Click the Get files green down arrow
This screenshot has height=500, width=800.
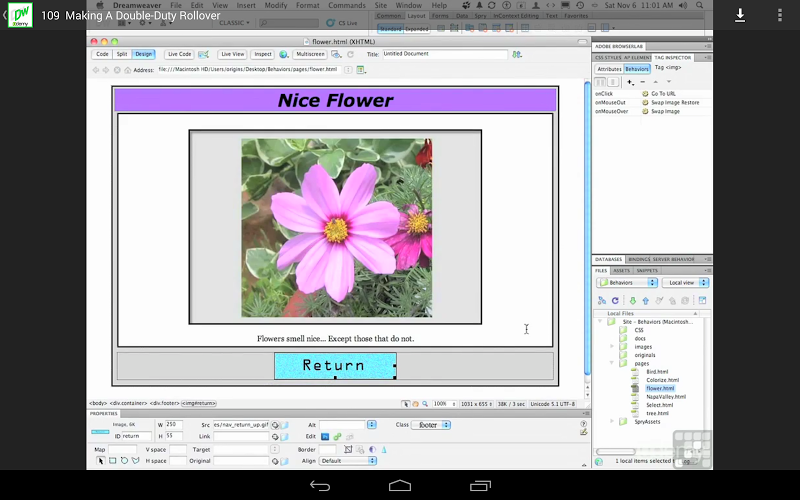tap(632, 300)
